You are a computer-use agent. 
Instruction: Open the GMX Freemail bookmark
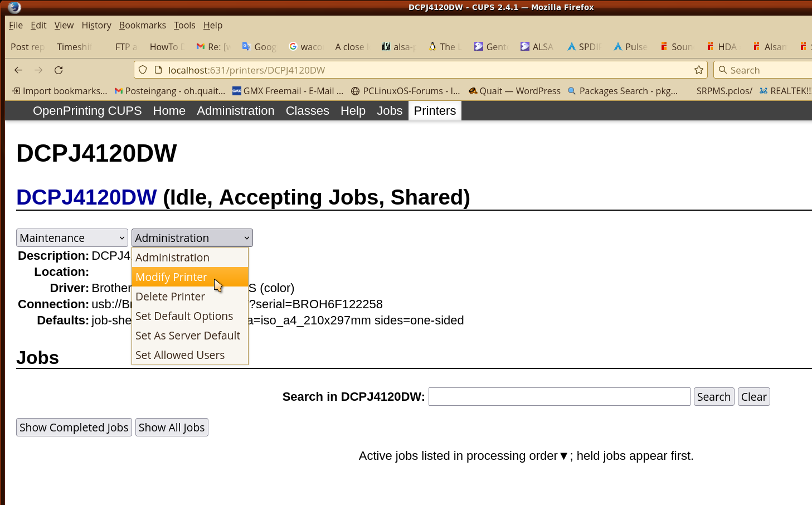pyautogui.click(x=288, y=91)
